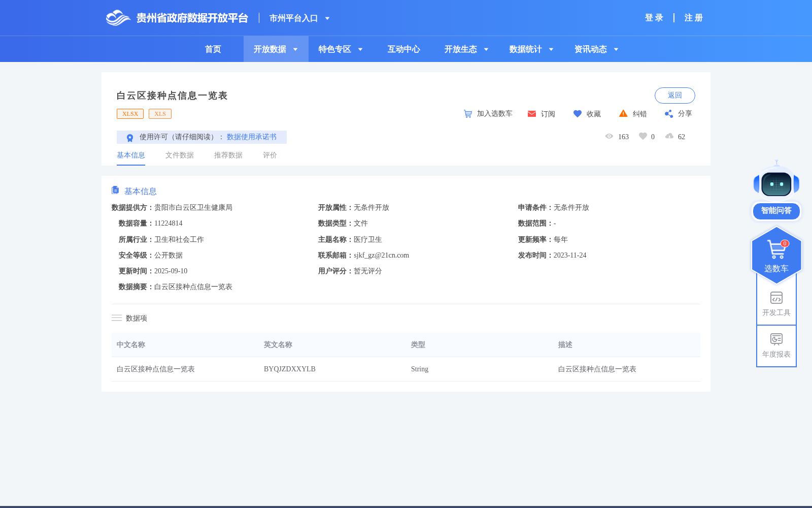The height and width of the screenshot is (508, 812).
Task: Click the 类型 column header
Action: pyautogui.click(x=418, y=345)
